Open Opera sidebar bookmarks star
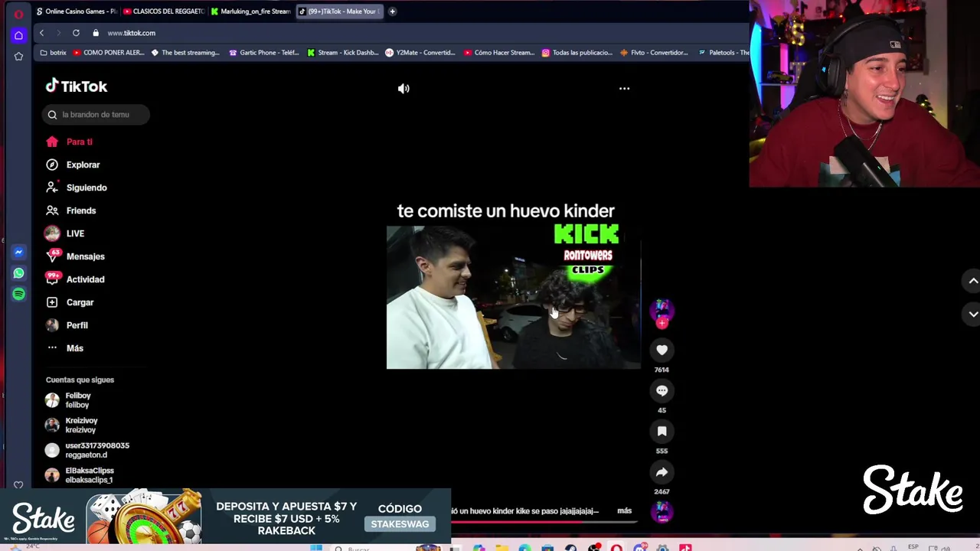 pyautogui.click(x=18, y=57)
